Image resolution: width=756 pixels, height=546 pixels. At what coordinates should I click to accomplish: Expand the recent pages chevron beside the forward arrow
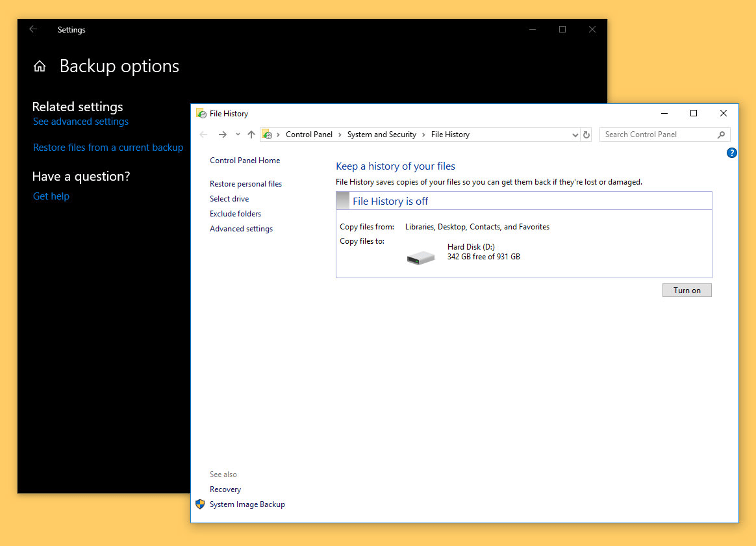237,134
